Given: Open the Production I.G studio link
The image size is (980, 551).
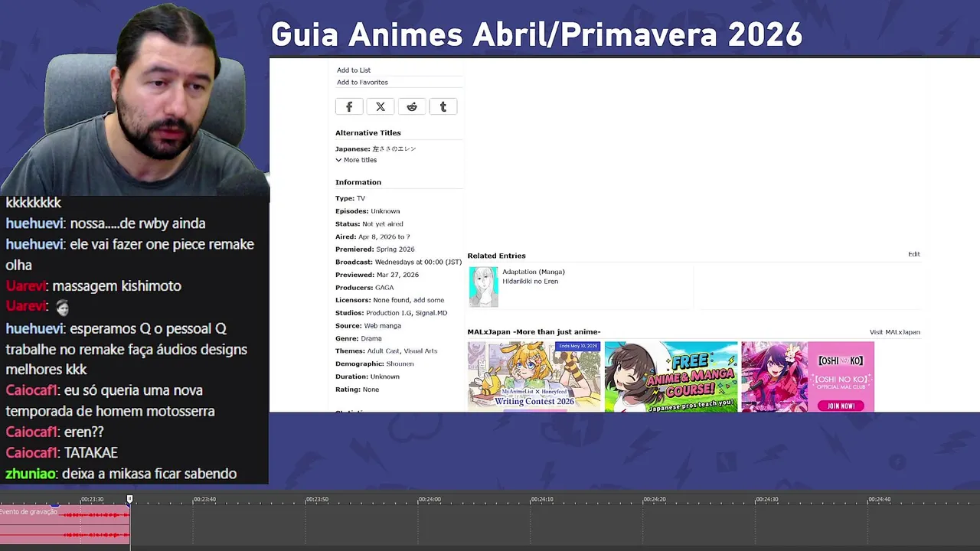Looking at the screenshot, I should pos(388,313).
